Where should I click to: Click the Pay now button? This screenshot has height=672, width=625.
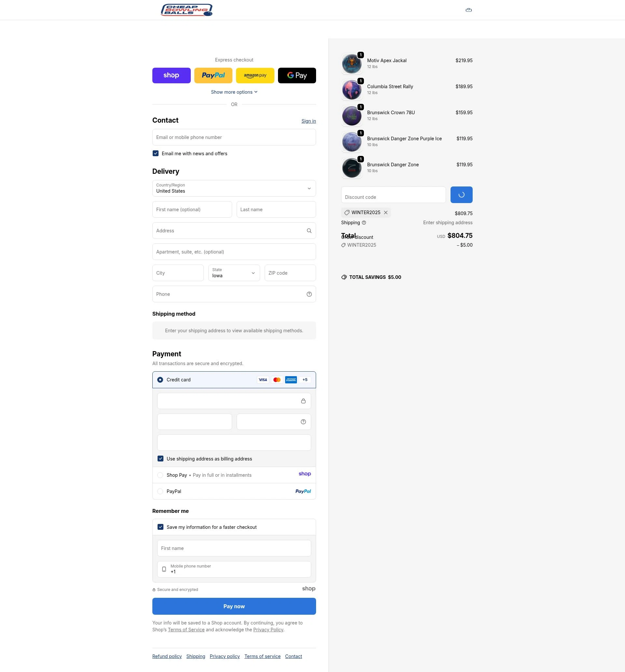click(x=234, y=606)
